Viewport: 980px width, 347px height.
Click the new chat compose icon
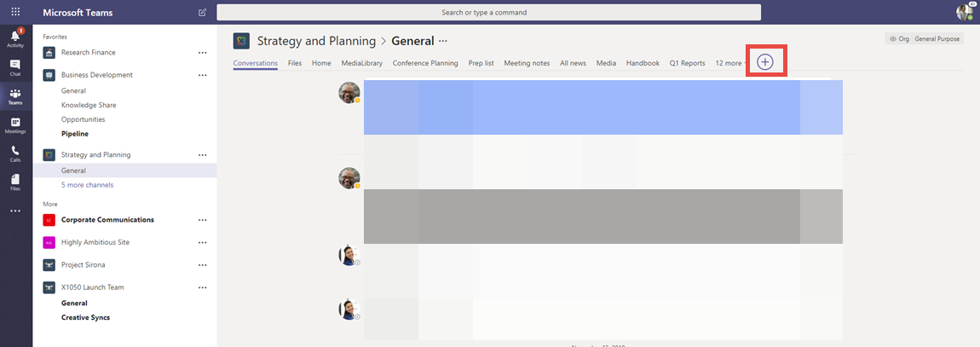click(x=202, y=13)
